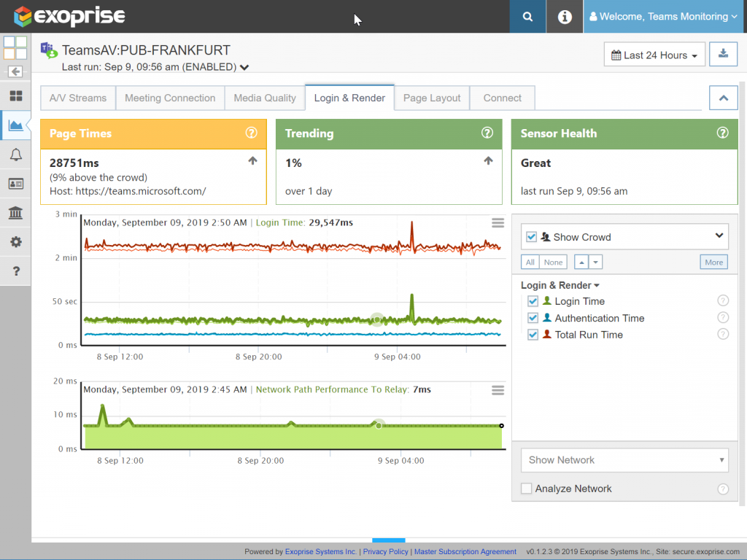This screenshot has height=560, width=747.
Task: Switch to the Media Quality tab
Action: coord(264,97)
